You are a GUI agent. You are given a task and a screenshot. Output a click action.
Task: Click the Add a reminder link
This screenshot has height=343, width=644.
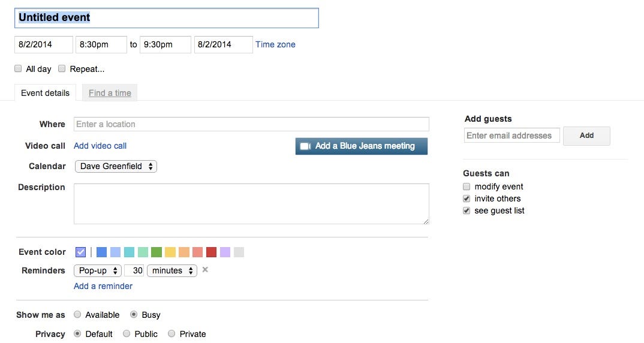(x=103, y=286)
